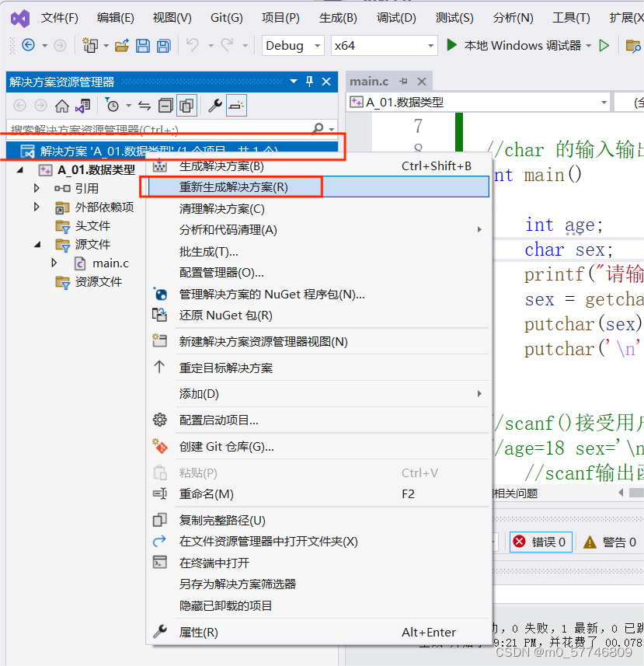Image resolution: width=644 pixels, height=666 pixels.
Task: Save the current file icon
Action: (143, 45)
